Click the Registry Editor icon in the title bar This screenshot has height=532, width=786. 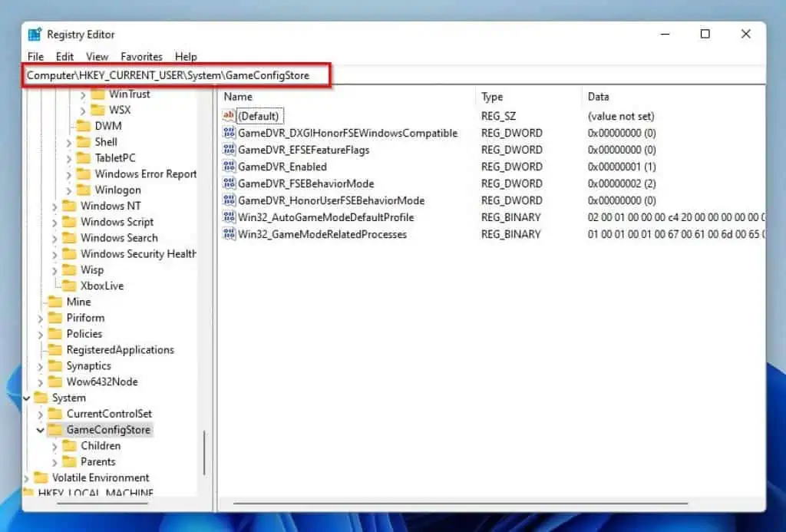[34, 34]
